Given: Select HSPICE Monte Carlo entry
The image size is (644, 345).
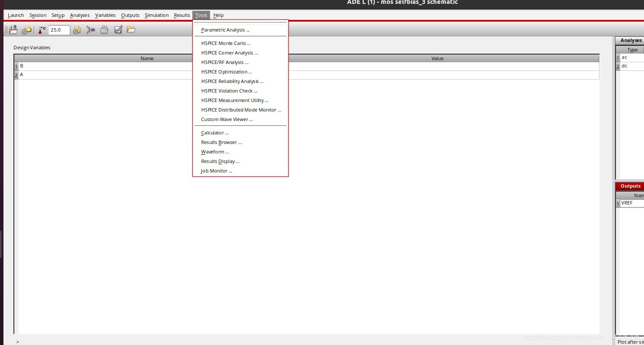Looking at the screenshot, I should coord(240,43).
